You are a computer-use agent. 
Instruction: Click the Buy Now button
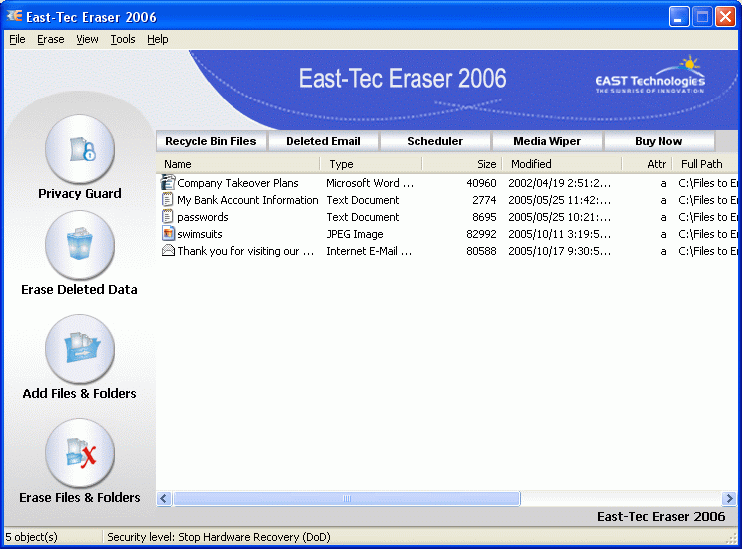tap(659, 141)
